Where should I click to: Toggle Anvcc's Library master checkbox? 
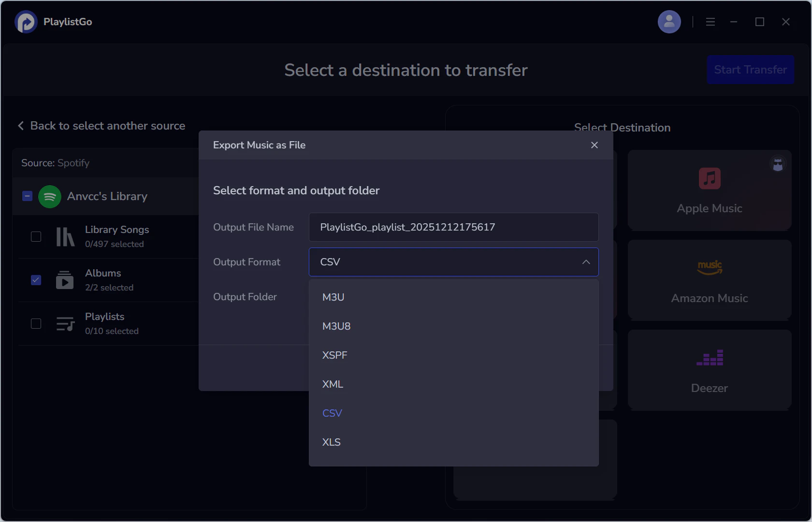click(27, 196)
